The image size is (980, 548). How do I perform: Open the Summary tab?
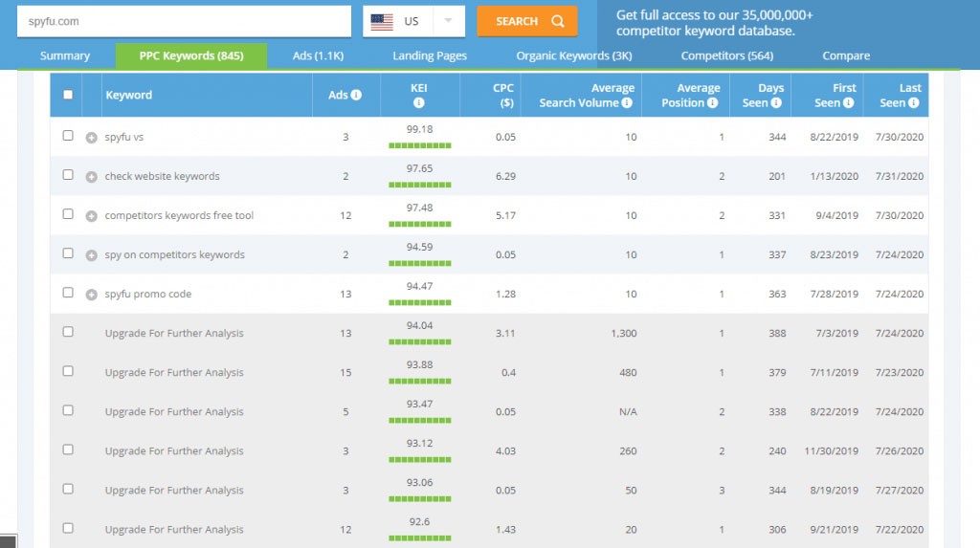[x=65, y=55]
